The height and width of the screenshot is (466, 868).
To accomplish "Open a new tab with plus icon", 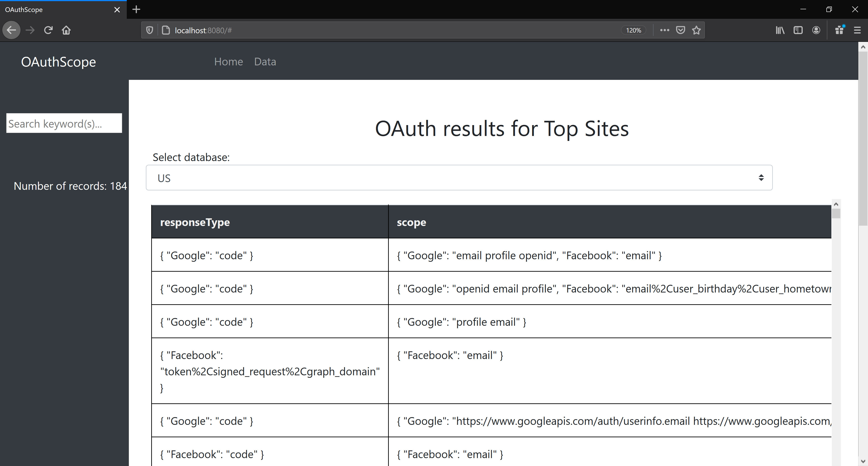I will pyautogui.click(x=136, y=10).
